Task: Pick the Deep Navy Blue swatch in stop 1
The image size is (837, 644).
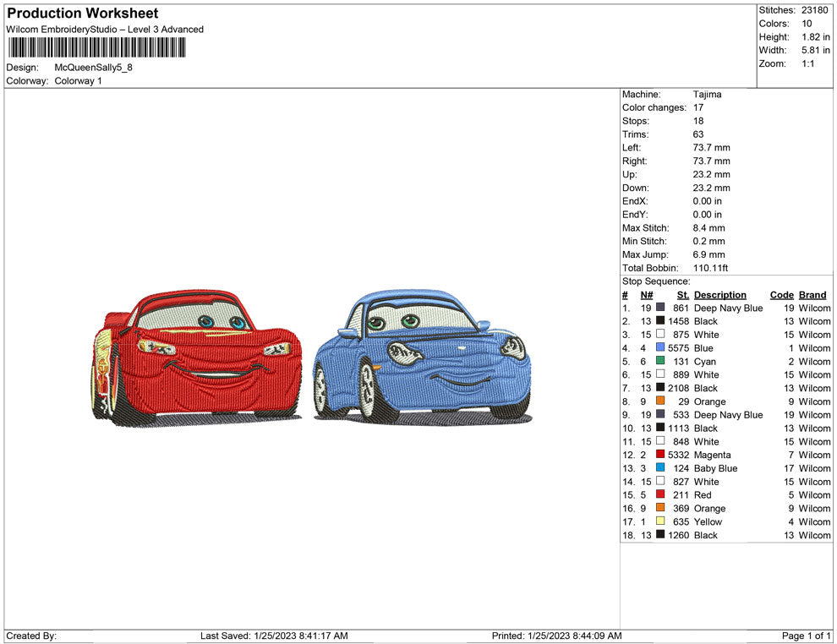Action: point(660,308)
